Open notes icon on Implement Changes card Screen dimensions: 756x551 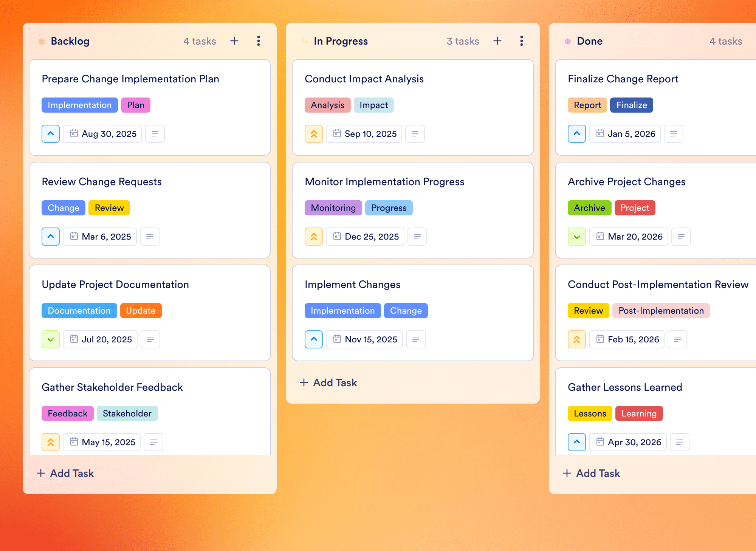click(415, 339)
